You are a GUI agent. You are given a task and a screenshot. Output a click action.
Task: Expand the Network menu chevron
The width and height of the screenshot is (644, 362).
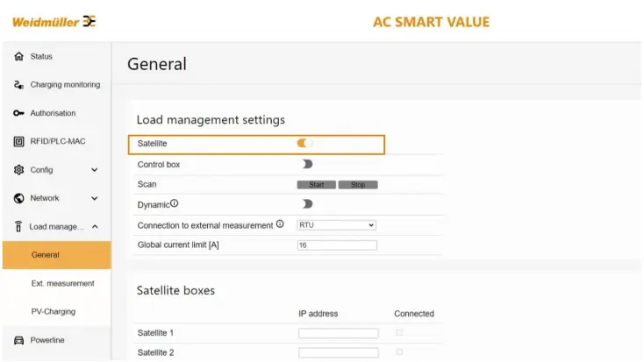(x=95, y=198)
